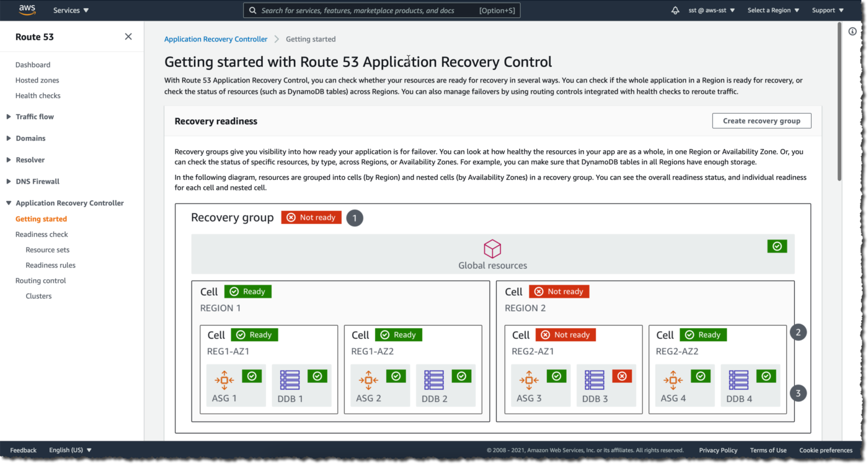Click the green check status on ASG 3
Image resolution: width=868 pixels, height=464 pixels.
pos(557,376)
